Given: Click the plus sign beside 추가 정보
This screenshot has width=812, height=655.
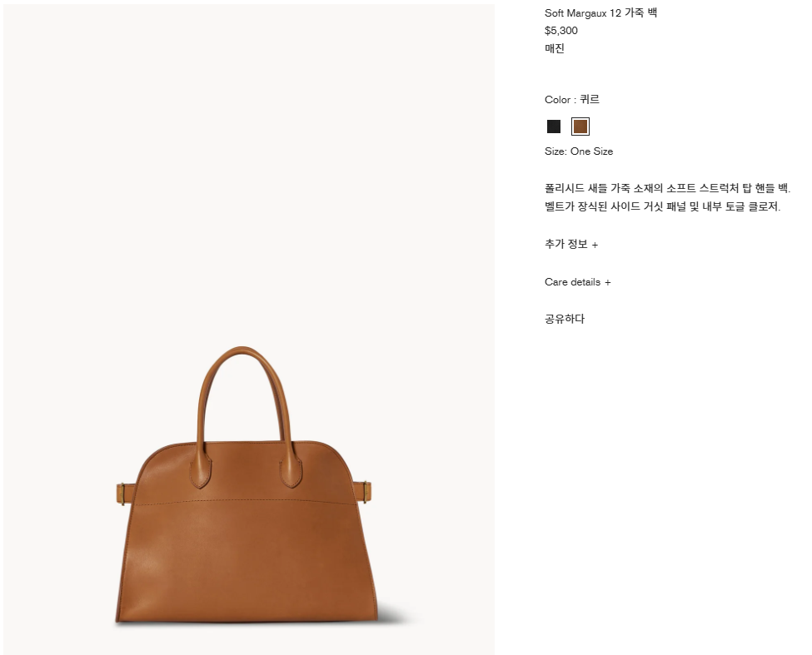Looking at the screenshot, I should click(595, 246).
